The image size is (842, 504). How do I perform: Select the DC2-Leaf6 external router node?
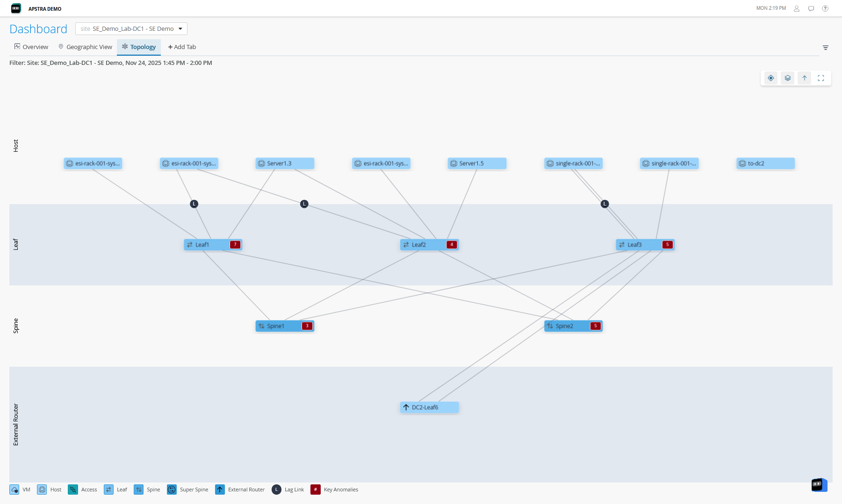click(x=429, y=407)
